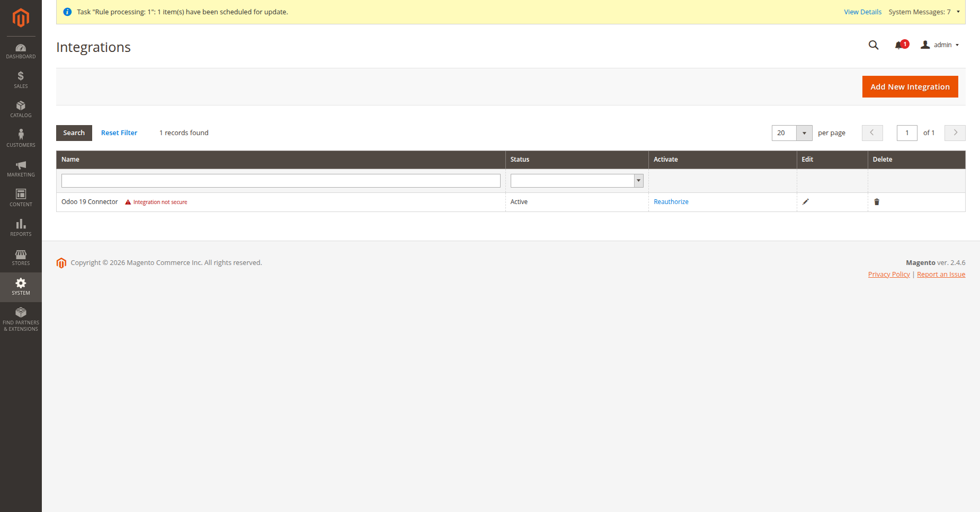The width and height of the screenshot is (980, 512).
Task: Sort by the Status column header
Action: (x=577, y=160)
